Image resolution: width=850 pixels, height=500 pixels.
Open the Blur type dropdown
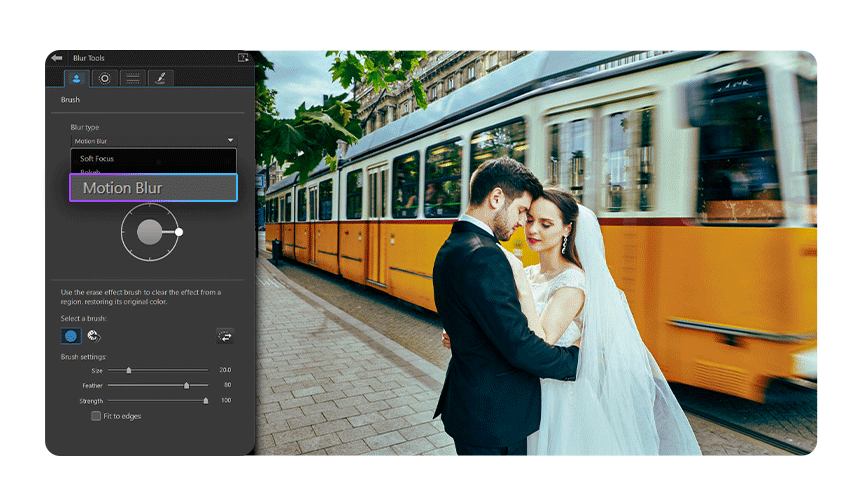pyautogui.click(x=154, y=141)
